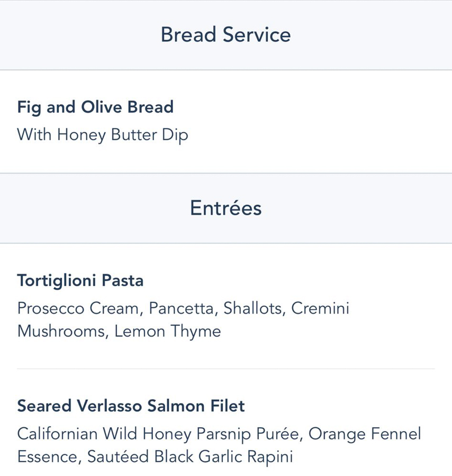Click "Sautéed Black Garlic Rapini" text
Image resolution: width=452 pixels, height=476 pixels.
[x=189, y=456]
